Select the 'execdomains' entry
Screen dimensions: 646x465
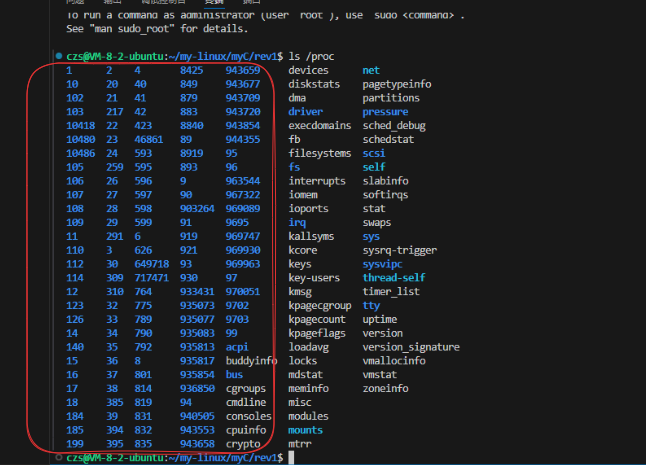point(320,126)
